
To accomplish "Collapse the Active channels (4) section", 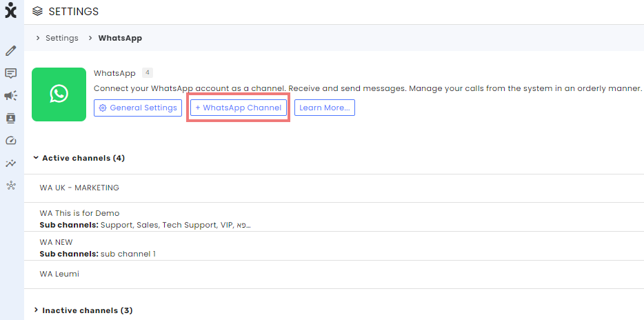I will click(79, 158).
